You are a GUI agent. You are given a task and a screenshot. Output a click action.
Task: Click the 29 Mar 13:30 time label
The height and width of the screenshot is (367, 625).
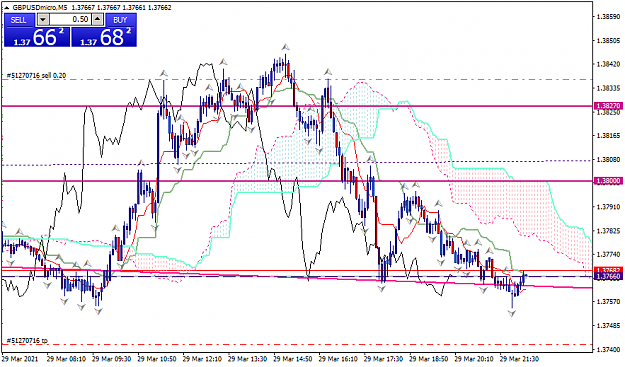(x=248, y=359)
